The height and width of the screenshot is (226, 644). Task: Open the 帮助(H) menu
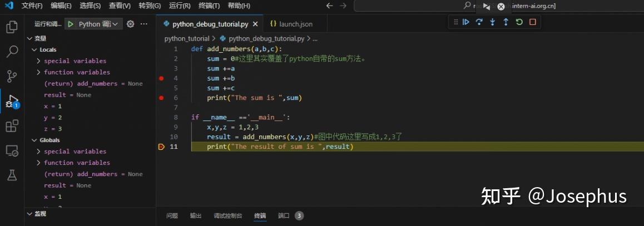(239, 6)
